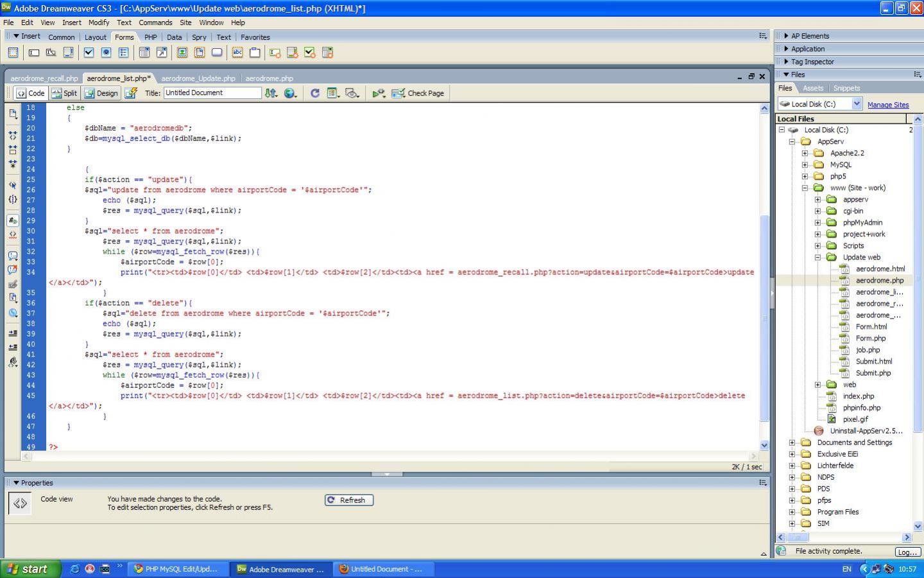Click the Windows start button
Image resolution: width=924 pixels, height=578 pixels.
click(31, 569)
